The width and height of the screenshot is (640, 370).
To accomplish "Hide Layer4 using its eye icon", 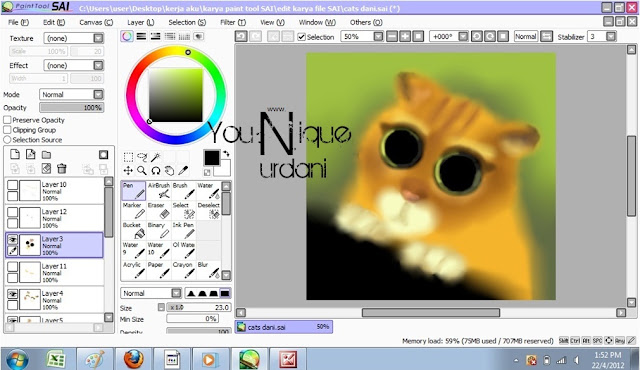I will point(13,294).
